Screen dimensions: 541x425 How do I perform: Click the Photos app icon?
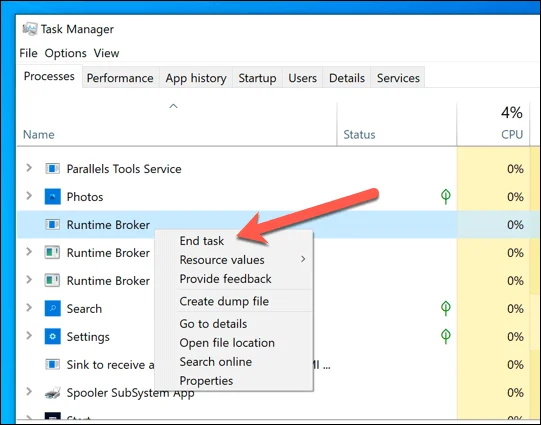[x=52, y=197]
